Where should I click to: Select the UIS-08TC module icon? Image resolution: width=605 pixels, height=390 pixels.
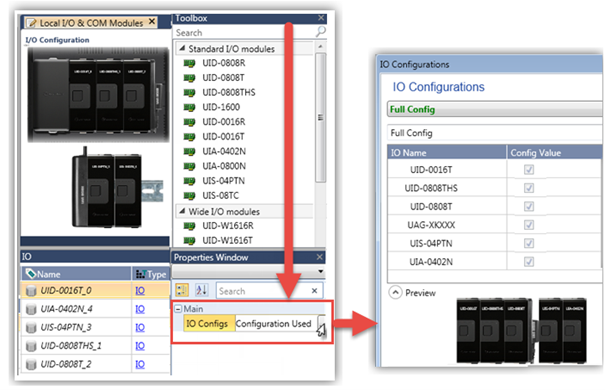pyautogui.click(x=189, y=196)
